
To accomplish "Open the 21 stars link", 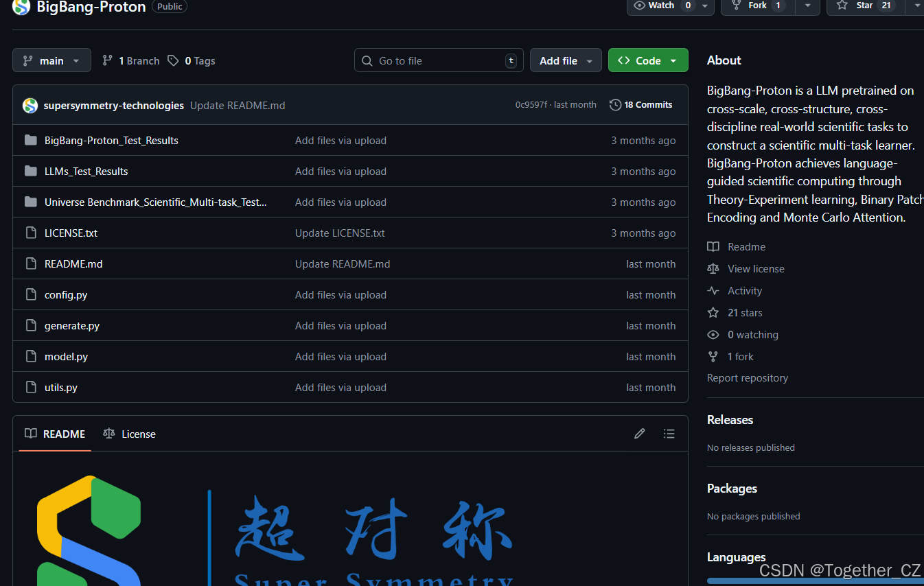I will pyautogui.click(x=745, y=312).
